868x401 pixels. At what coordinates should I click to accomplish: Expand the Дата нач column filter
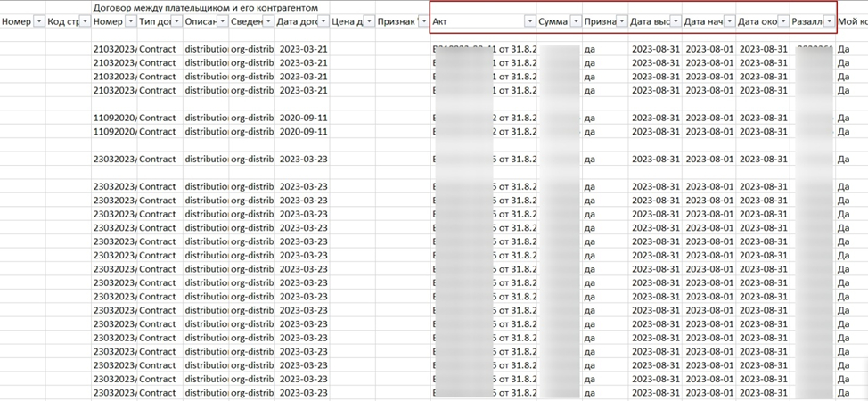tap(730, 21)
